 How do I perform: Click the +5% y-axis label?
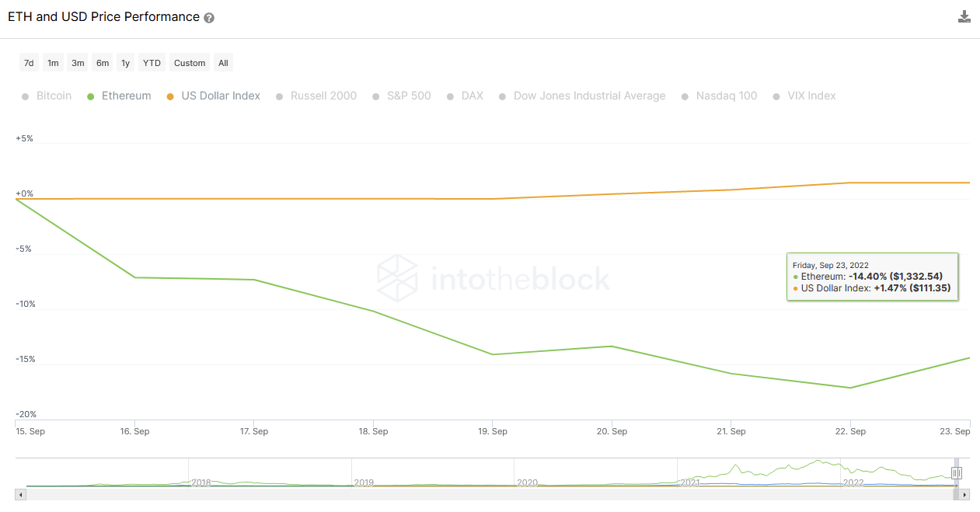(x=24, y=138)
